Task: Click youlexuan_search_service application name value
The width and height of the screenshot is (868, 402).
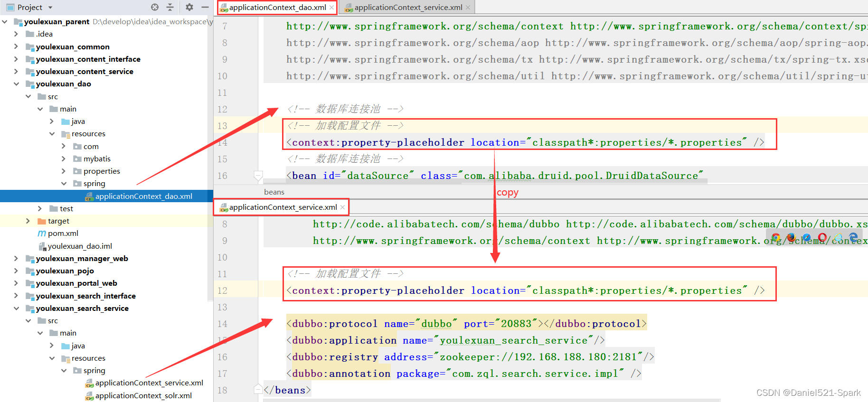Action: point(513,340)
